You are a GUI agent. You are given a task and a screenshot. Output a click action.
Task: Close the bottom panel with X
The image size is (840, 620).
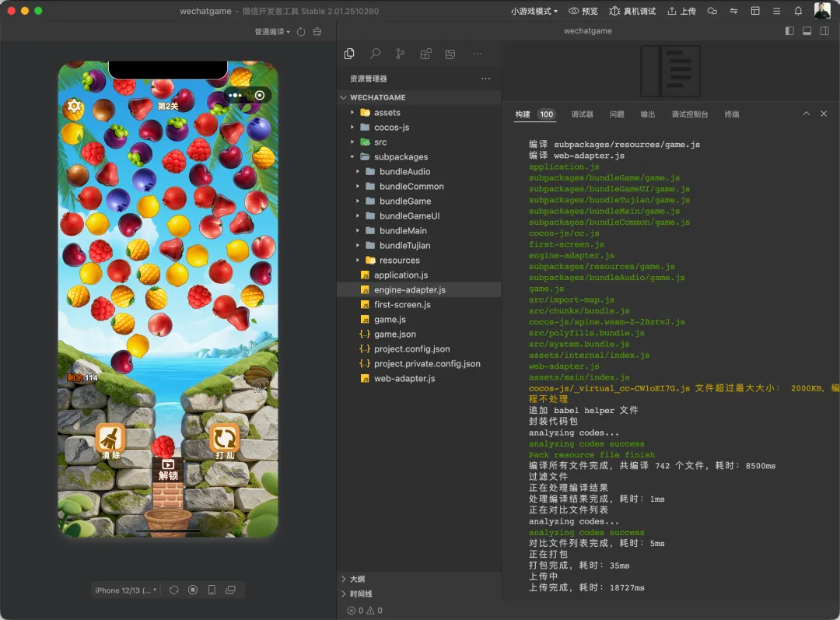point(824,114)
